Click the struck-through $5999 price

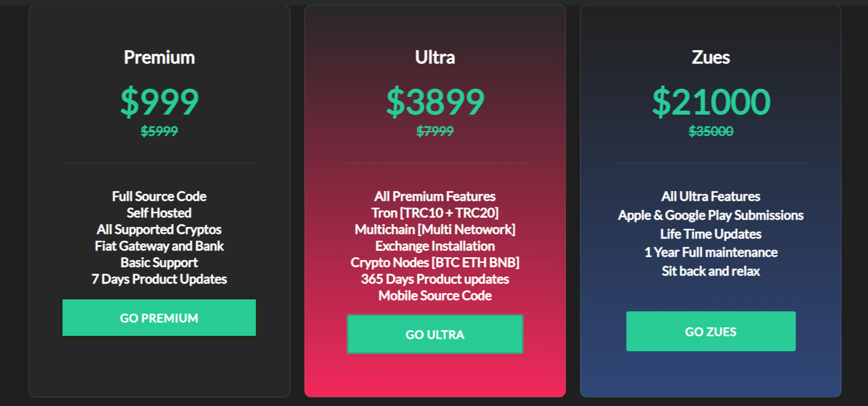[159, 131]
